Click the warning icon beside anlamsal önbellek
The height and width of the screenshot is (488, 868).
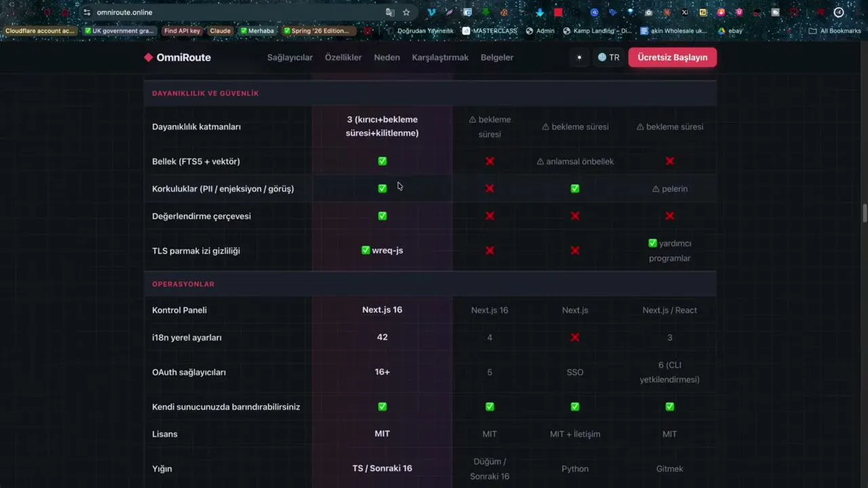coord(540,161)
